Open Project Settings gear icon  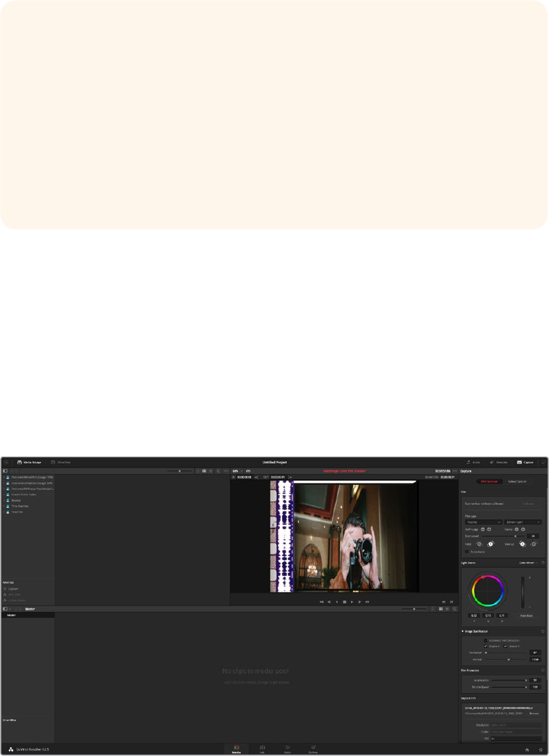[x=540, y=750]
